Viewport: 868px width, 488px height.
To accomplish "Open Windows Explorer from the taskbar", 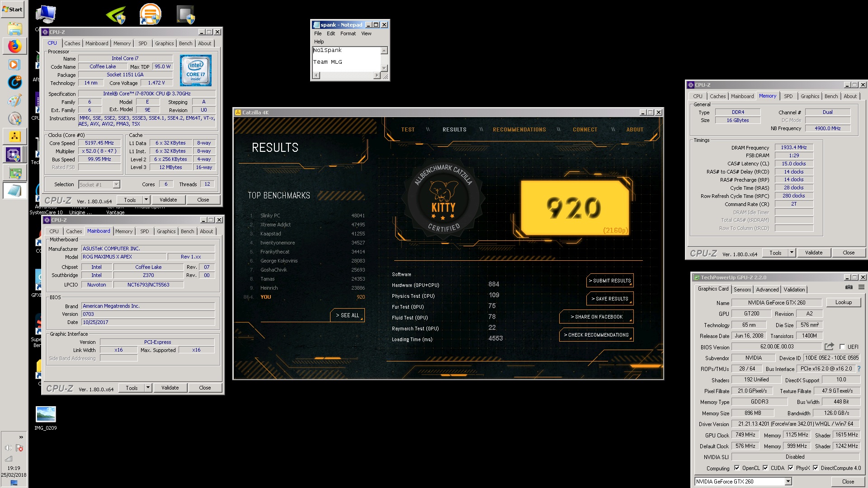I will (14, 29).
